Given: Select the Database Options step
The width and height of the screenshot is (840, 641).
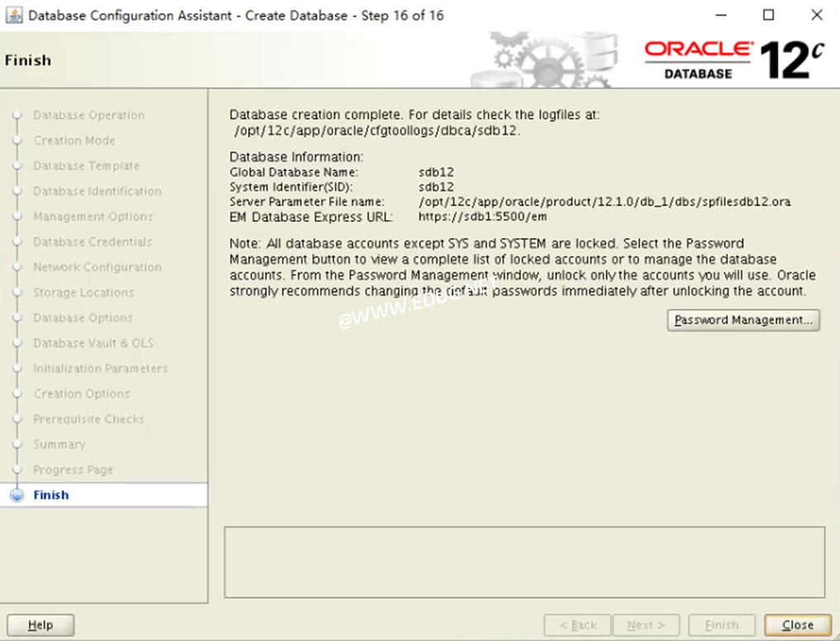Looking at the screenshot, I should tap(83, 318).
